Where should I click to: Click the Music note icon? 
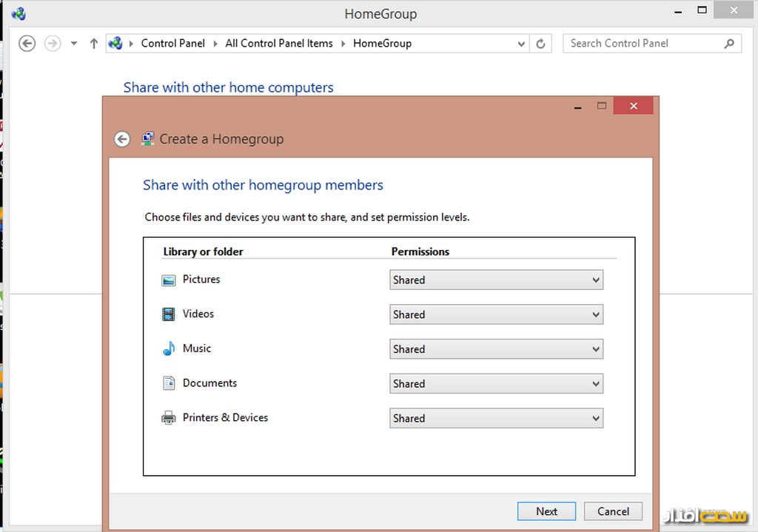point(169,349)
